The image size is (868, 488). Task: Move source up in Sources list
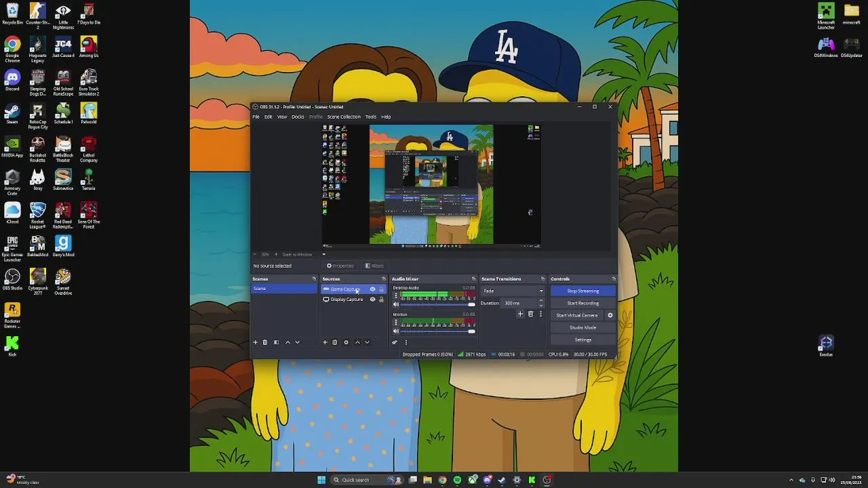click(x=357, y=342)
